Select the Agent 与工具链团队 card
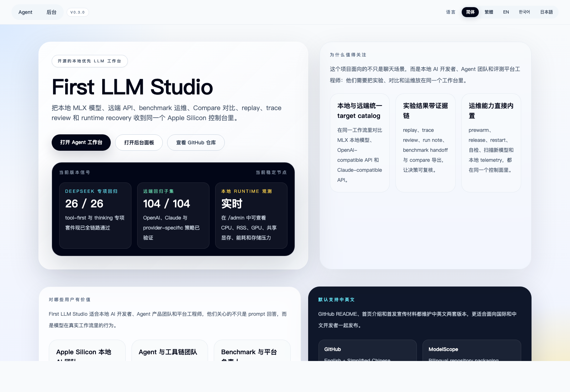This screenshot has height=392, width=570. tap(170, 350)
